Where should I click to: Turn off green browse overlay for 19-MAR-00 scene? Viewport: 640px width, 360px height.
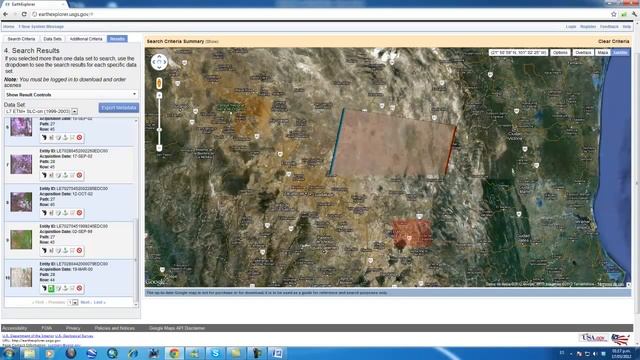(51, 288)
